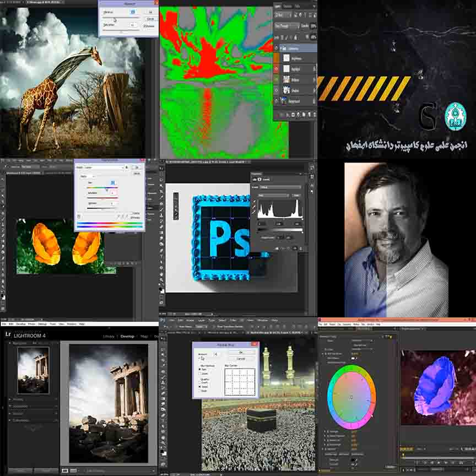
Task: Open the Preset dropdown in Hue/Saturation dialog
Action: 109,167
